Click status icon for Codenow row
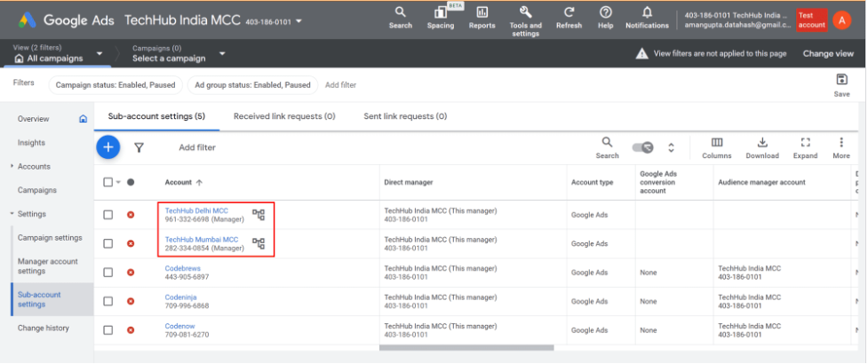The height and width of the screenshot is (364, 868). tap(131, 329)
